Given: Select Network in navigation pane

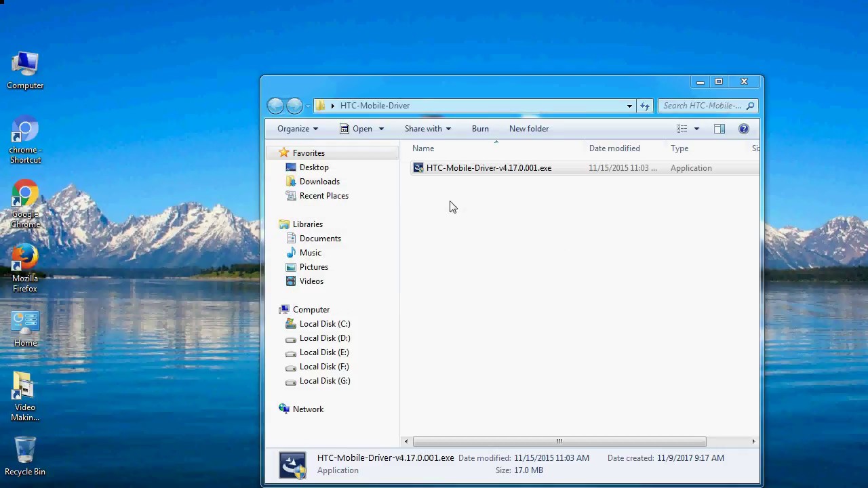Looking at the screenshot, I should pos(308,409).
